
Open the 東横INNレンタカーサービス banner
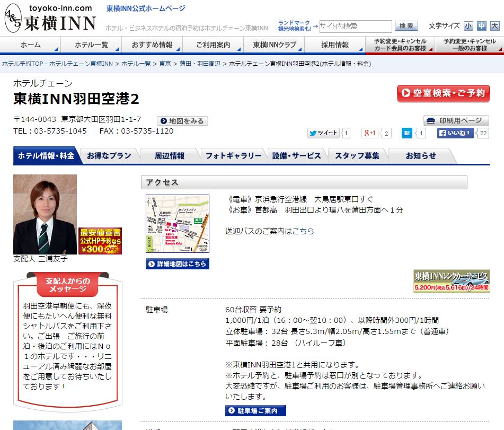click(452, 281)
